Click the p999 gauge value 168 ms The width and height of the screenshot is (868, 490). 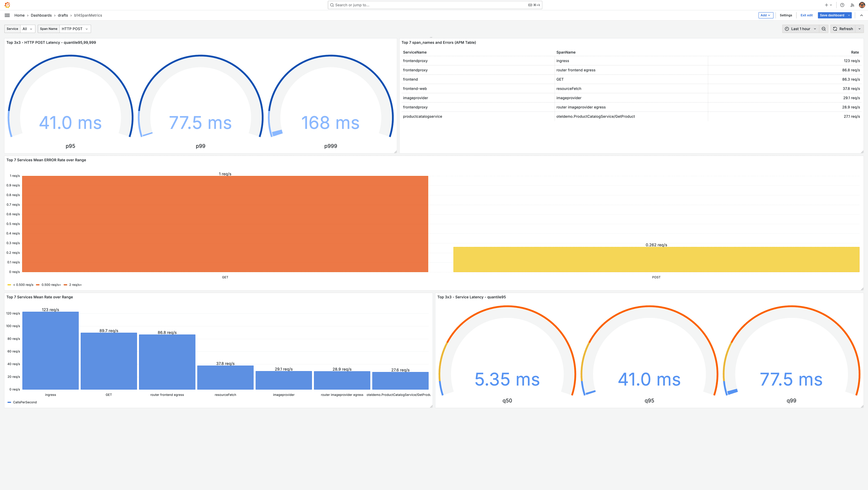click(330, 123)
